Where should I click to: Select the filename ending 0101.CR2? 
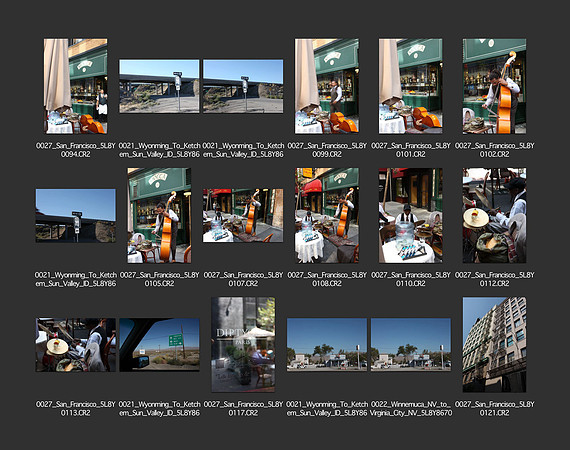[411, 150]
